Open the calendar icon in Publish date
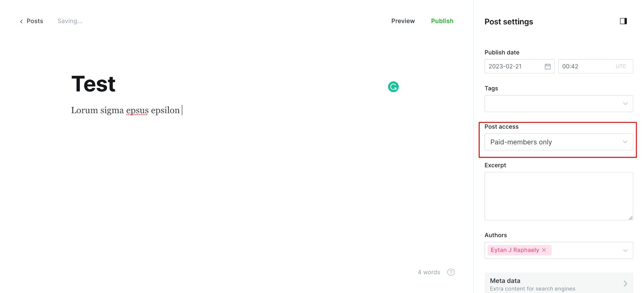This screenshot has width=644, height=293. click(547, 66)
